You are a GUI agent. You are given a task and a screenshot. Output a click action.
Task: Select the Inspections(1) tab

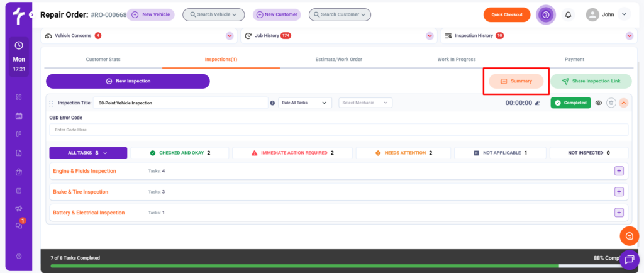tap(221, 60)
